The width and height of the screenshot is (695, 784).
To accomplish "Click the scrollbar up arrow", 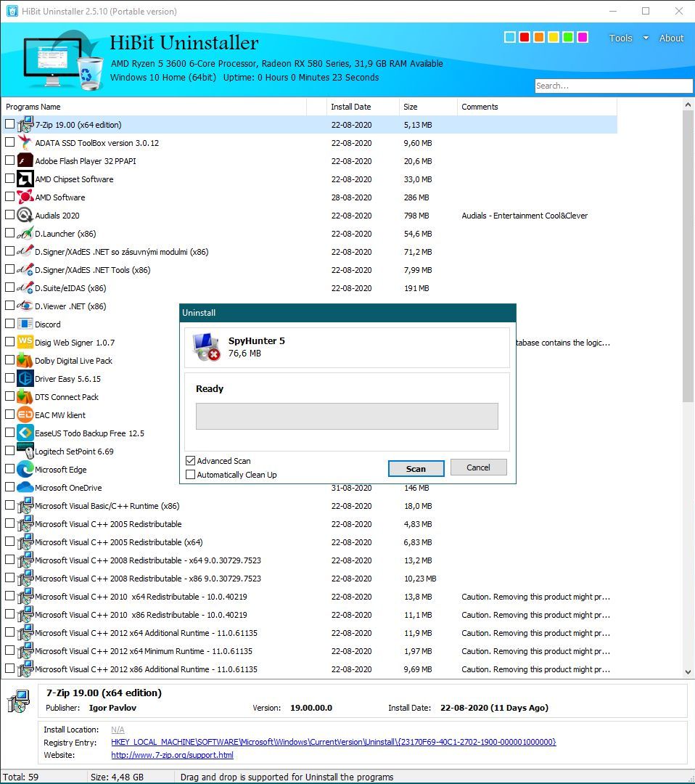I will 688,105.
